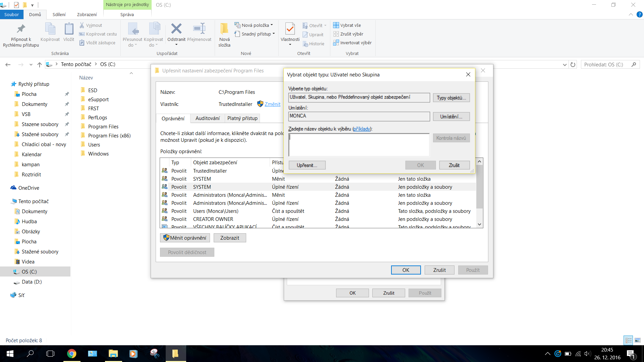Expand the Snadný přístup dropdown
This screenshot has height=362, width=644.
(x=274, y=34)
